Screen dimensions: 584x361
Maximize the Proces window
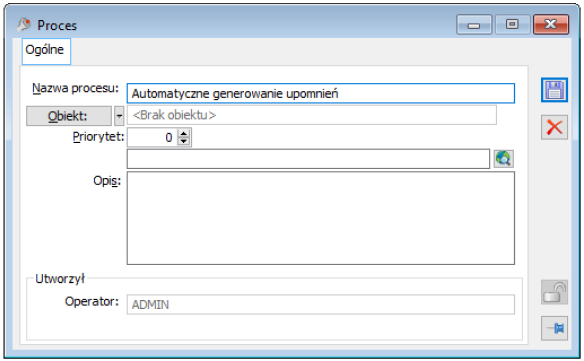click(512, 25)
